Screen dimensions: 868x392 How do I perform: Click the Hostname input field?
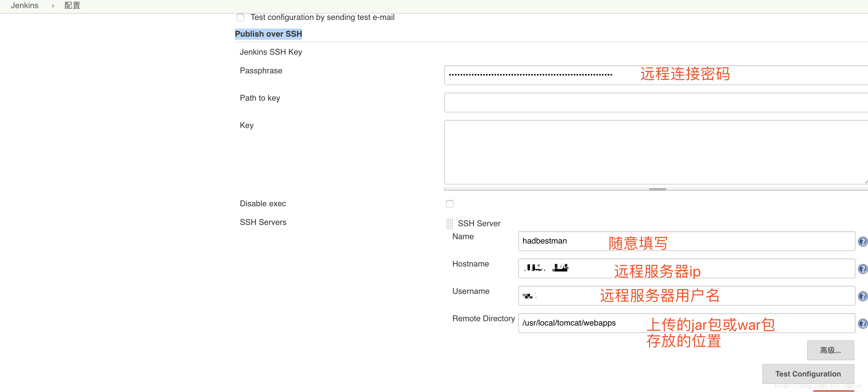[x=686, y=268]
